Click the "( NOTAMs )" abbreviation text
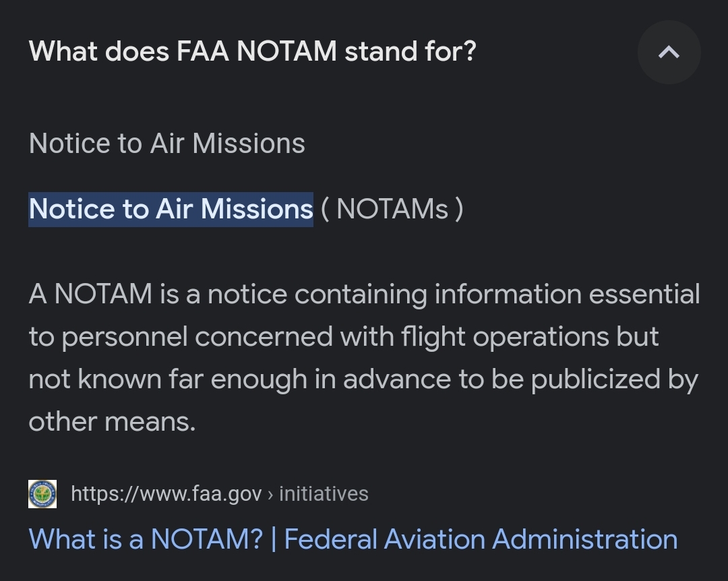Viewport: 728px width, 581px height. click(x=392, y=209)
